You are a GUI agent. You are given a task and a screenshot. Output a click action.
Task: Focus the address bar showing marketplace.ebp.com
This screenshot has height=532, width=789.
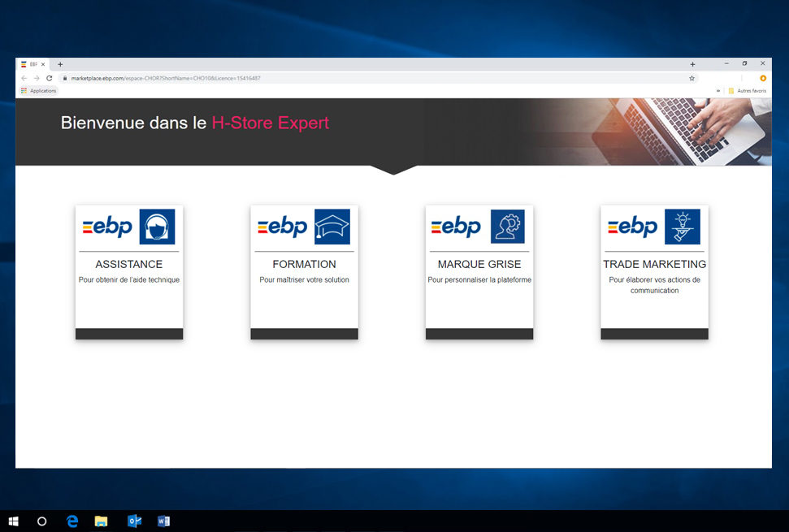(x=379, y=78)
